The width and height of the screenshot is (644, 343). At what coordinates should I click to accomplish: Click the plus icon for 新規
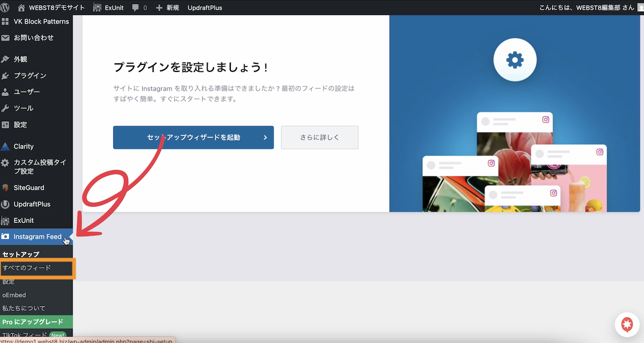(x=159, y=8)
